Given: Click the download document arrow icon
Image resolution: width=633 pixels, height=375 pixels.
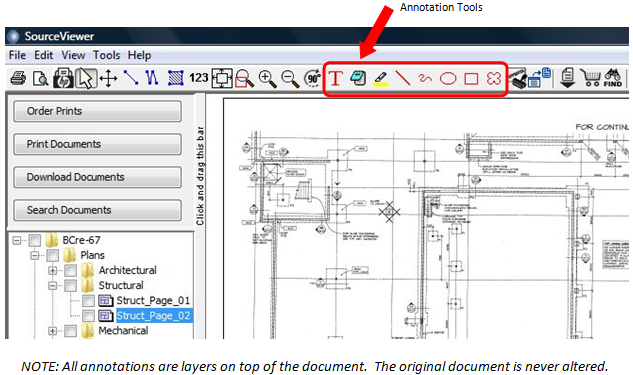Looking at the screenshot, I should 568,78.
